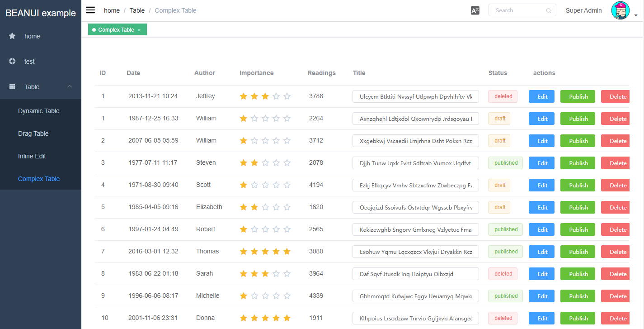Set Jeffrey's importance to five stars
Image resolution: width=644 pixels, height=329 pixels.
click(287, 96)
